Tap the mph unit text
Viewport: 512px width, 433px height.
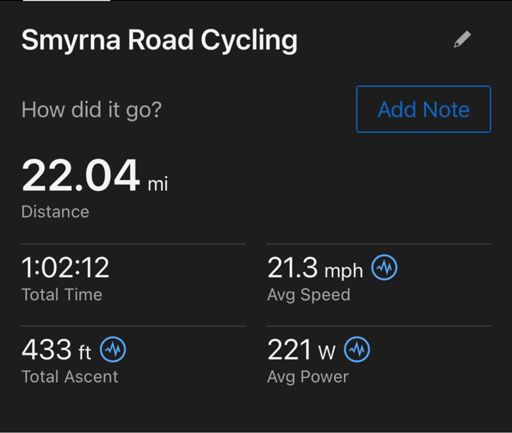343,271
